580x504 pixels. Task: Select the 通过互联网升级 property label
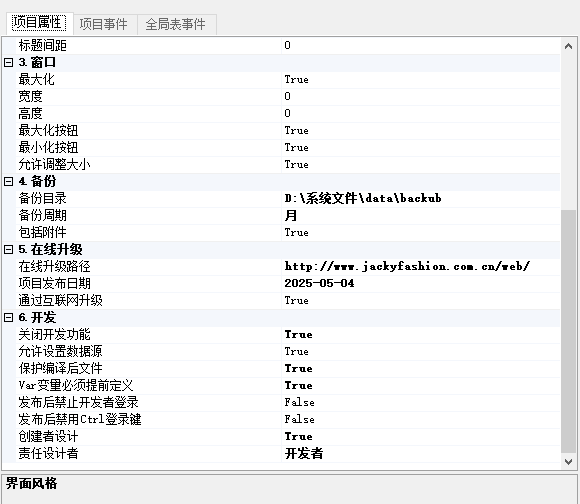[60, 301]
